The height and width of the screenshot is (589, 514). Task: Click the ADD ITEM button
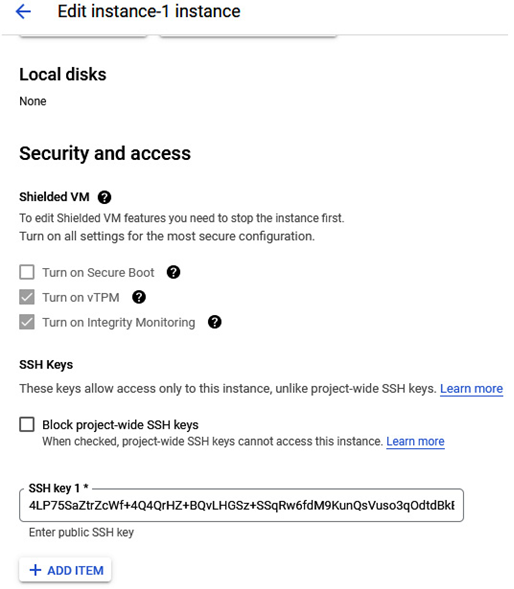[65, 570]
